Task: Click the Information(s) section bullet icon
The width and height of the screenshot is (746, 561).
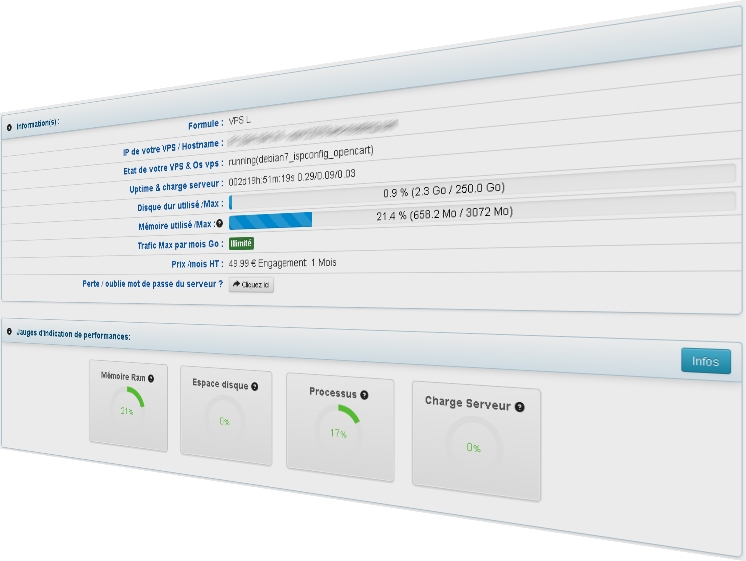Action: point(9,127)
